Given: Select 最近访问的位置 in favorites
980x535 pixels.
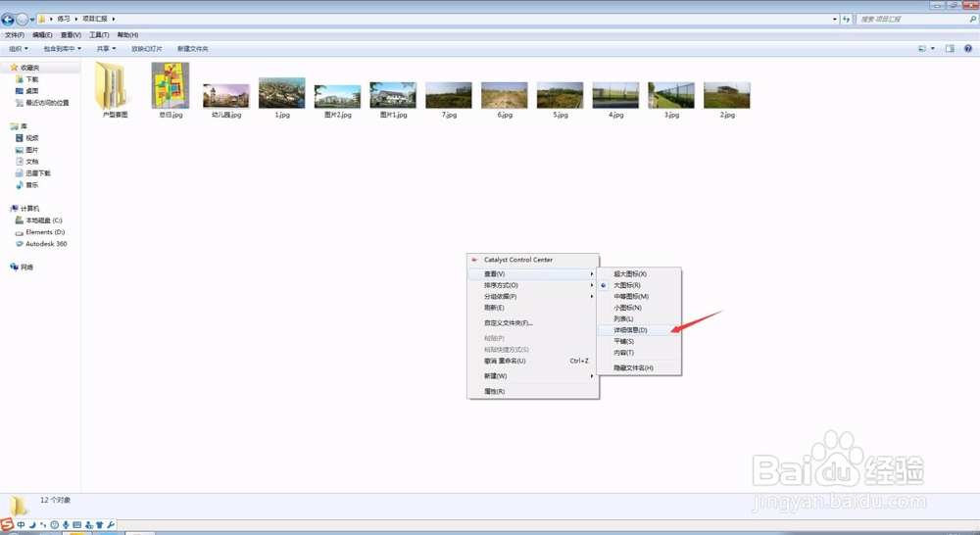Looking at the screenshot, I should (47, 103).
